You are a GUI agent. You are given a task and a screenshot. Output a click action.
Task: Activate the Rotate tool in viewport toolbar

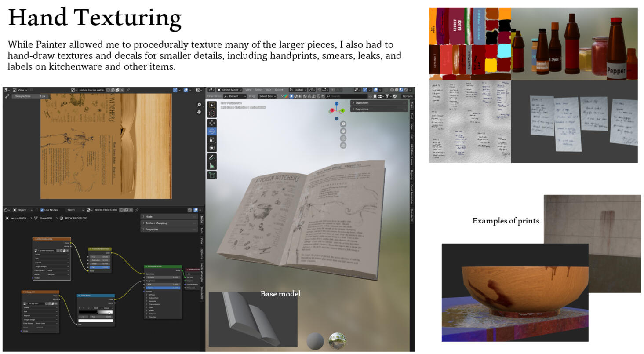pyautogui.click(x=212, y=131)
